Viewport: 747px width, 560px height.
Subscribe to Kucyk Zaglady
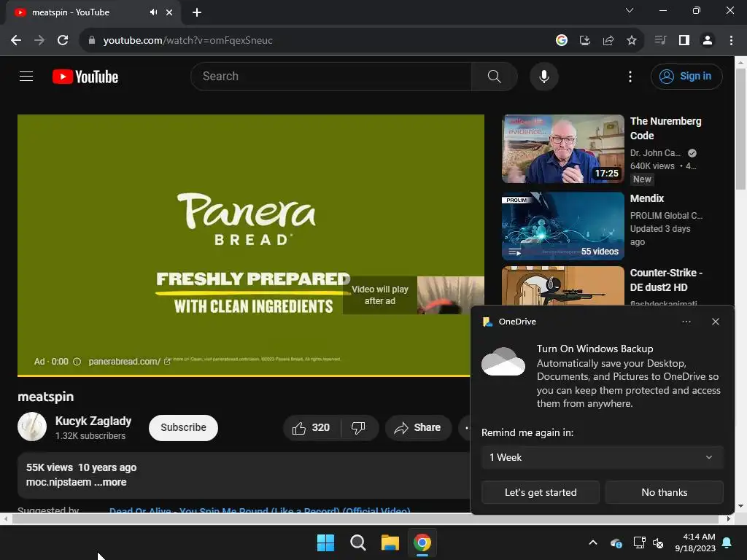(x=183, y=427)
